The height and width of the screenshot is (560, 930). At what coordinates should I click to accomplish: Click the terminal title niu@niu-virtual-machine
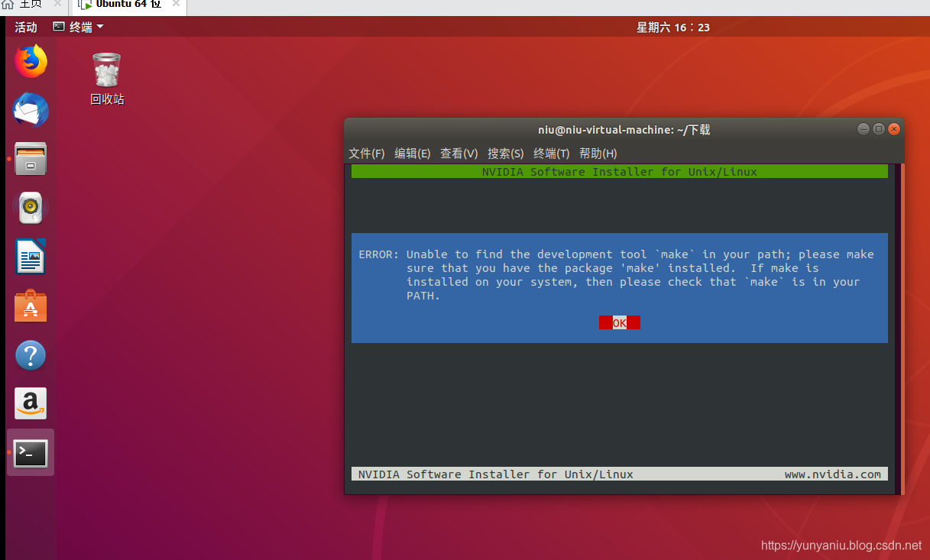point(624,130)
